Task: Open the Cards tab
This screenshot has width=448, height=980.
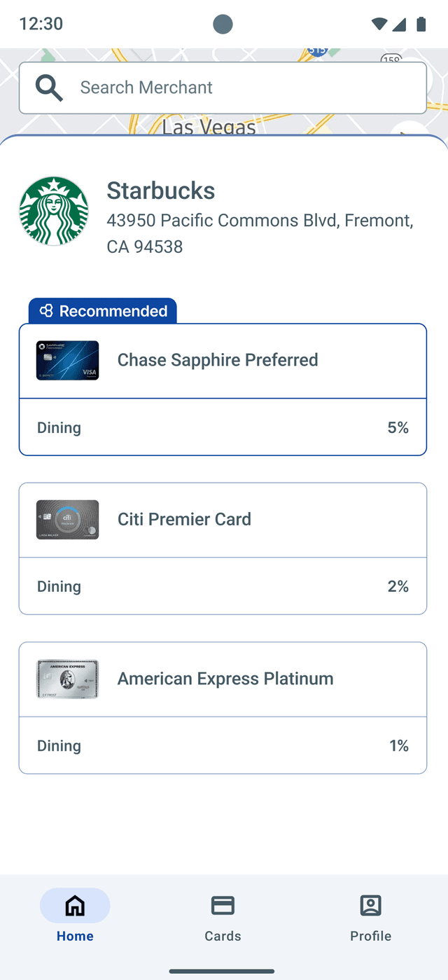Action: click(x=223, y=916)
